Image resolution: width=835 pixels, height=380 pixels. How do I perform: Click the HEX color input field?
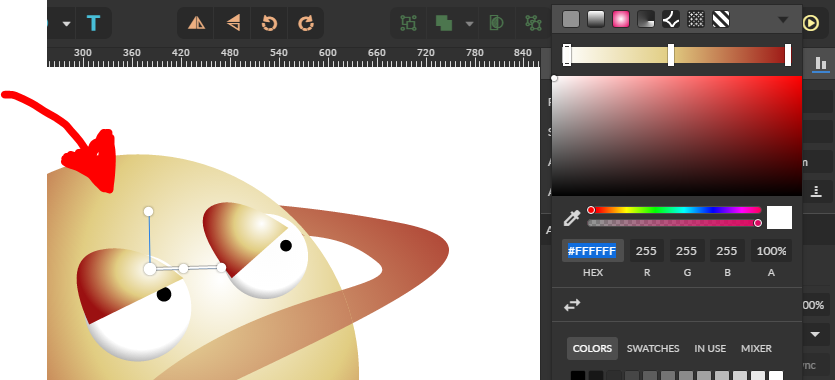[x=593, y=251]
